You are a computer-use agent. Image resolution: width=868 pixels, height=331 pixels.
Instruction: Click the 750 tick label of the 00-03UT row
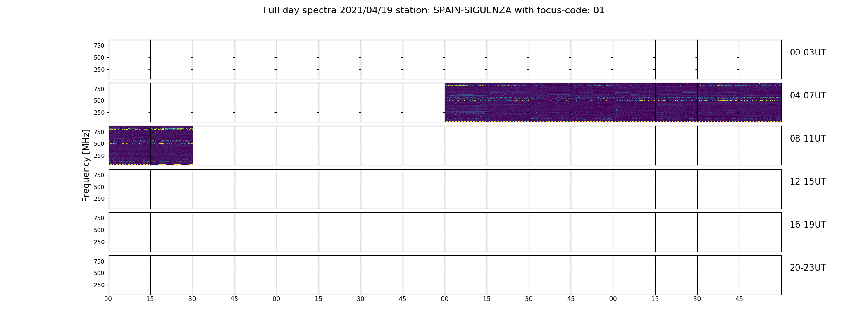(99, 46)
